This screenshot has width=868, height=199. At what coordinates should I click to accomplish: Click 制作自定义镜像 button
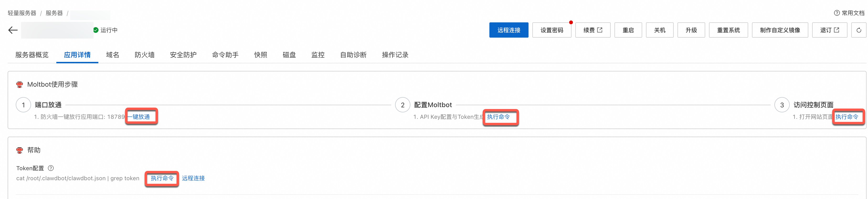(780, 30)
